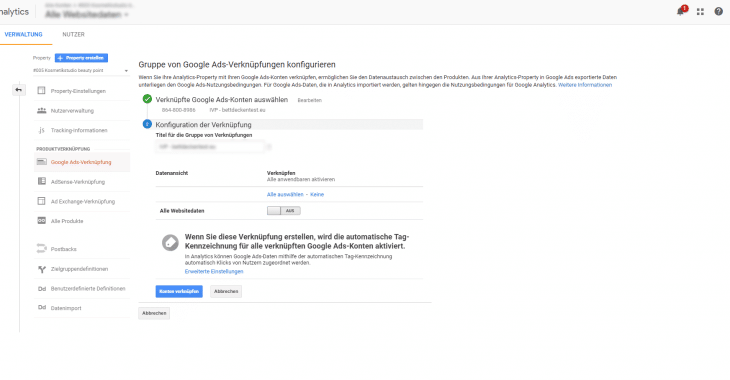Toggle the Alle Websitedaten switch on
Screen dimensions: 730x380
(x=284, y=210)
